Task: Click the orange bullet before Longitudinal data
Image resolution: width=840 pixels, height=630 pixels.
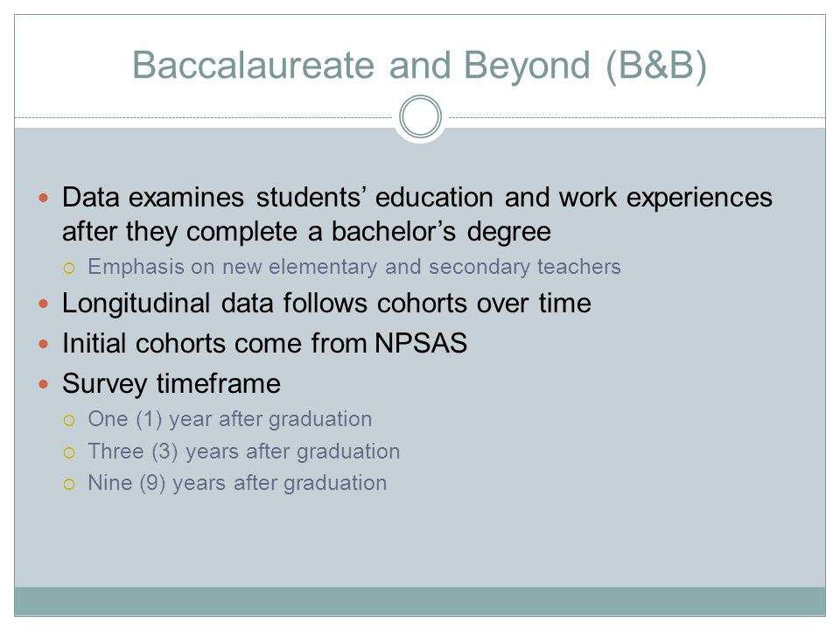Action: tap(44, 304)
